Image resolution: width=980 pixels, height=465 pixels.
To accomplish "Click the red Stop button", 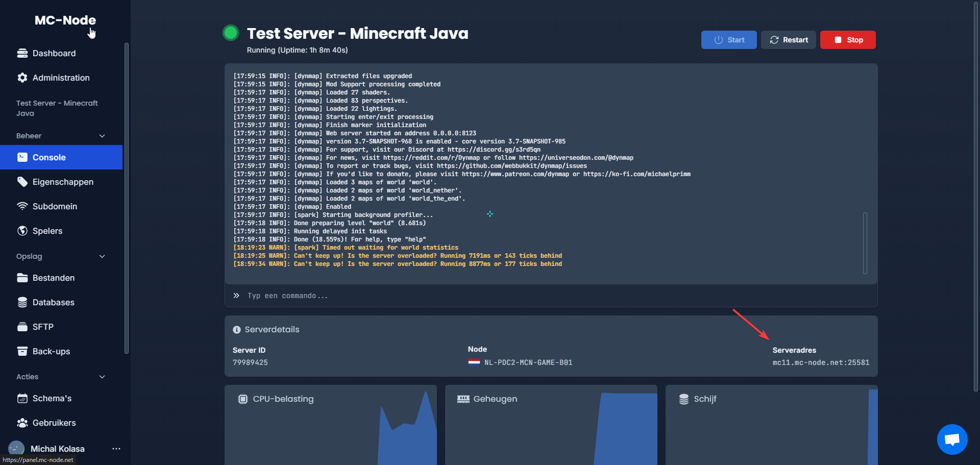I will tap(848, 40).
